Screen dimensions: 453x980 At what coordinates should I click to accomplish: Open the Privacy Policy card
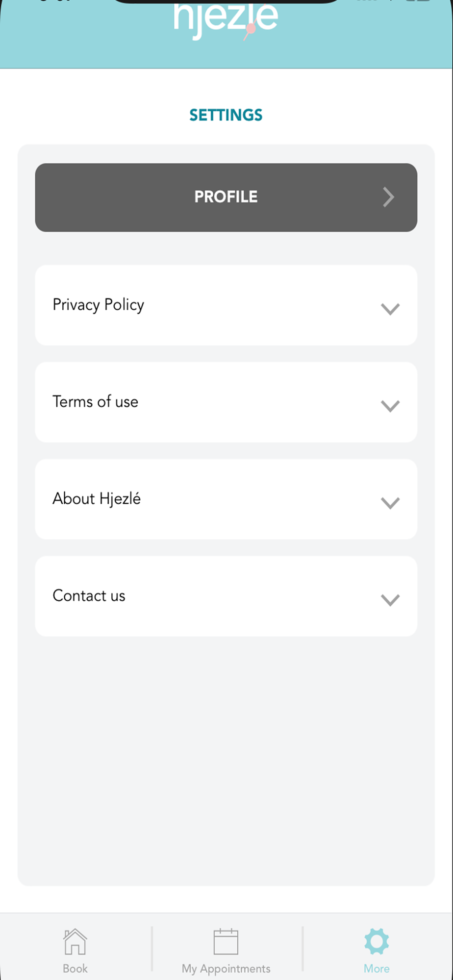[226, 305]
